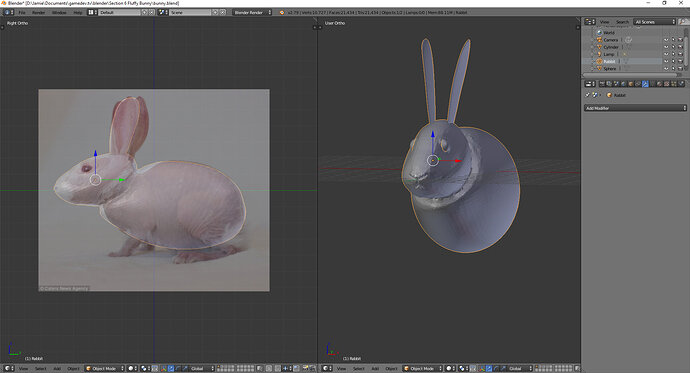Viewport: 690px width, 373px height.
Task: Open right viewport editor type selector
Action: pos(327,368)
